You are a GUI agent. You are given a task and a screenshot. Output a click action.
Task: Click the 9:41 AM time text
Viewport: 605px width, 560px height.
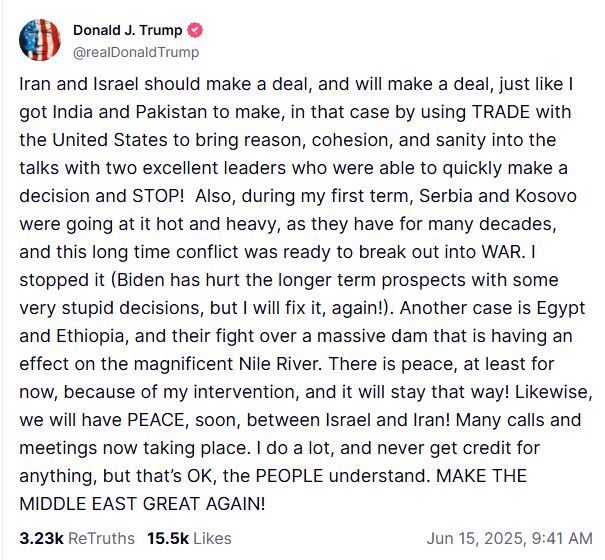tap(562, 538)
